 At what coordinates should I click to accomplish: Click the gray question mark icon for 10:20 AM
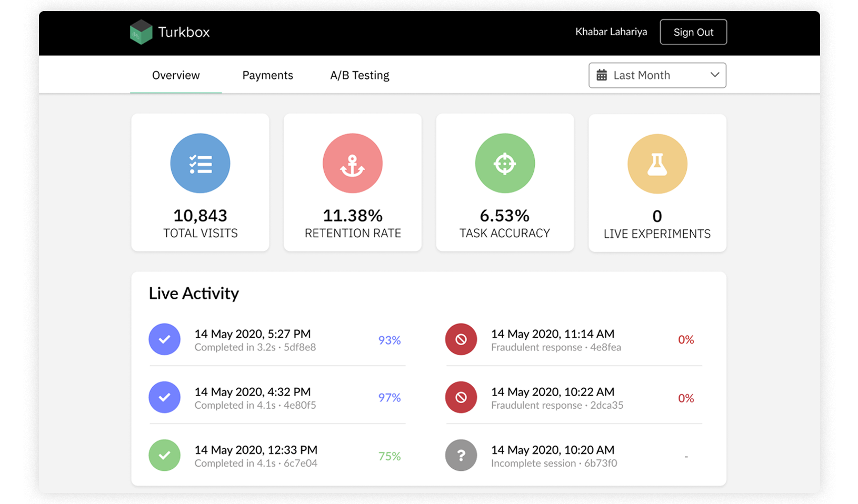[x=461, y=455]
